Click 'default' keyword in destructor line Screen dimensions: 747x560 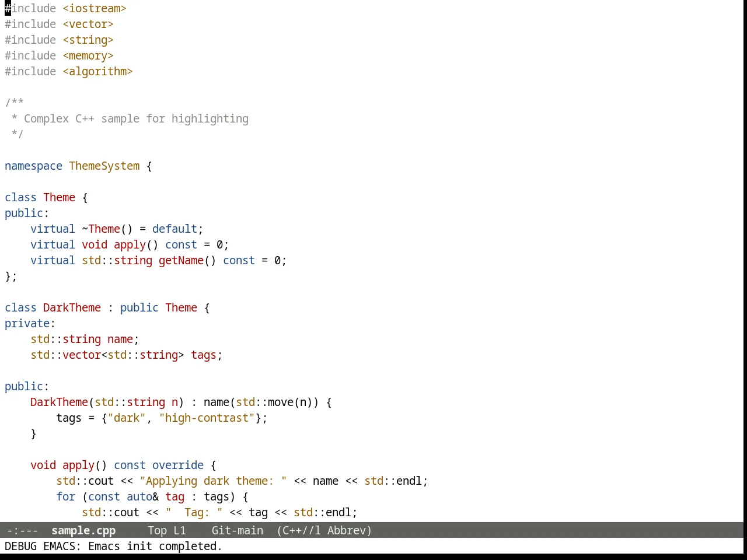click(x=174, y=229)
